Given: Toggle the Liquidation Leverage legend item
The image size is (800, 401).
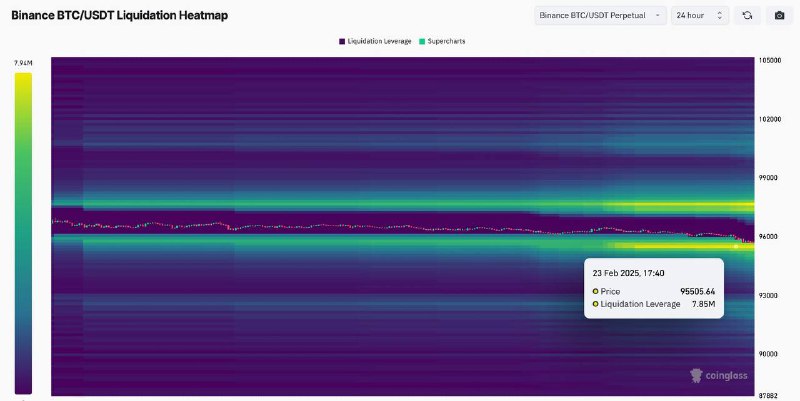Looking at the screenshot, I should point(375,41).
